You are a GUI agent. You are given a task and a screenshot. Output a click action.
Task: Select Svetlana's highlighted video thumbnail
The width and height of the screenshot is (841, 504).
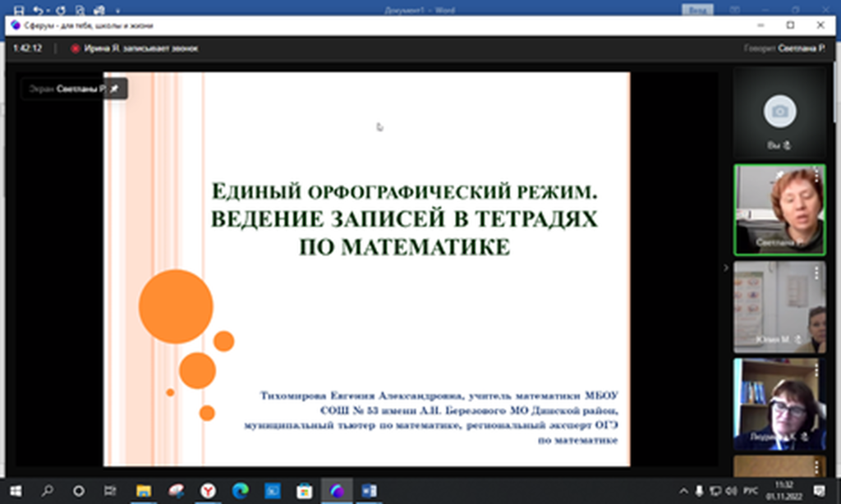[x=779, y=209]
